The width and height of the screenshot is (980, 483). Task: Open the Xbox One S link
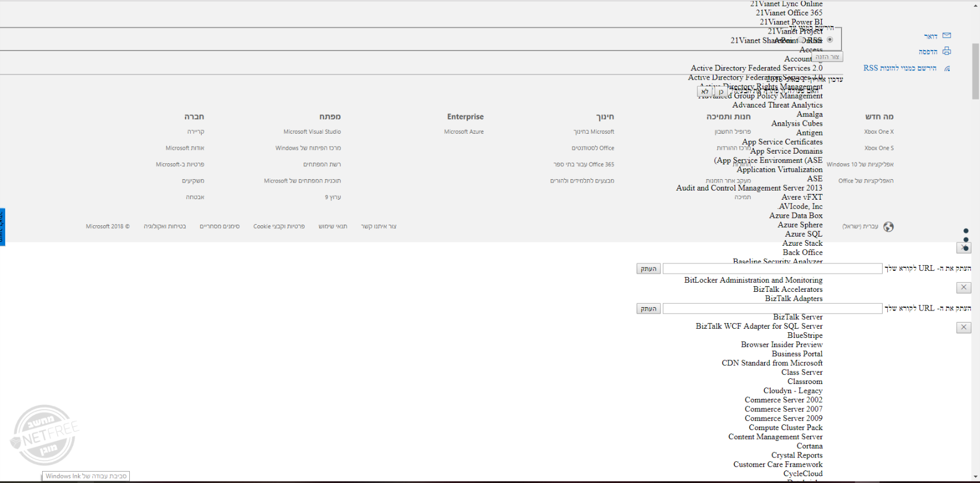coord(879,148)
